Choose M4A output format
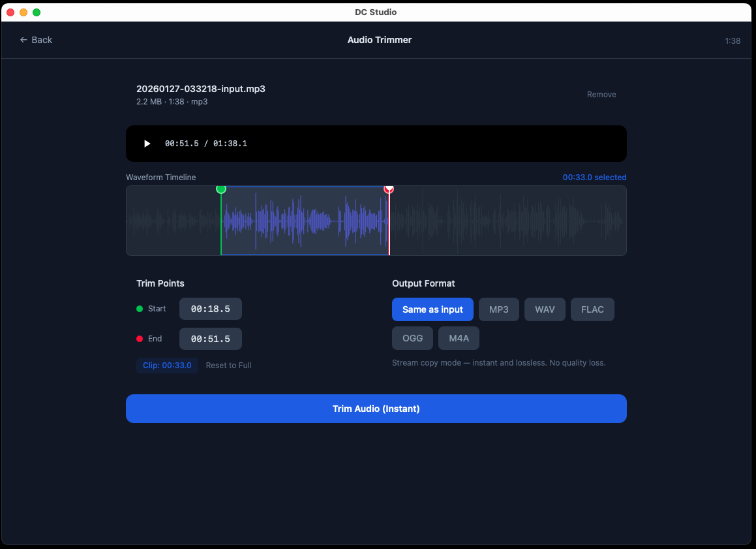Viewport: 756px width, 549px height. tap(459, 337)
